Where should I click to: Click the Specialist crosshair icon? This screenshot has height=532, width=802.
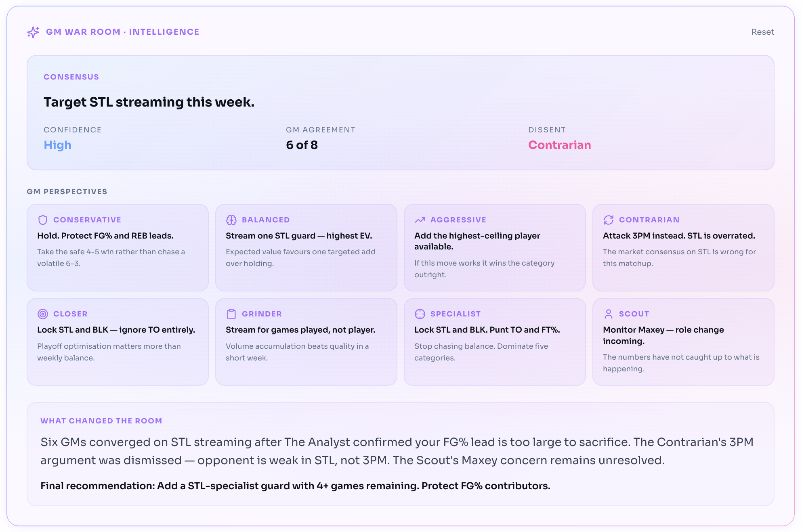tap(420, 314)
